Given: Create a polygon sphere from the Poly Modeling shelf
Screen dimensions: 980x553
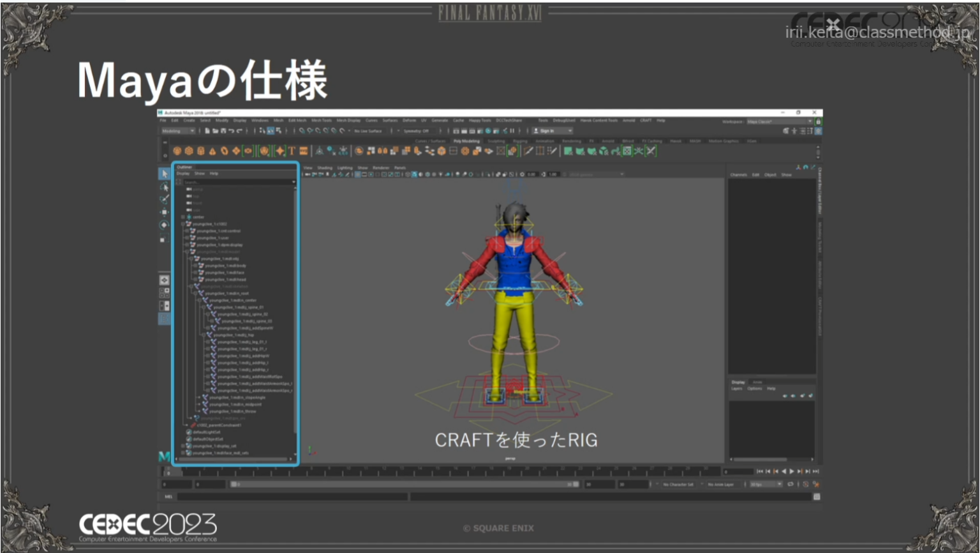Looking at the screenshot, I should click(176, 151).
